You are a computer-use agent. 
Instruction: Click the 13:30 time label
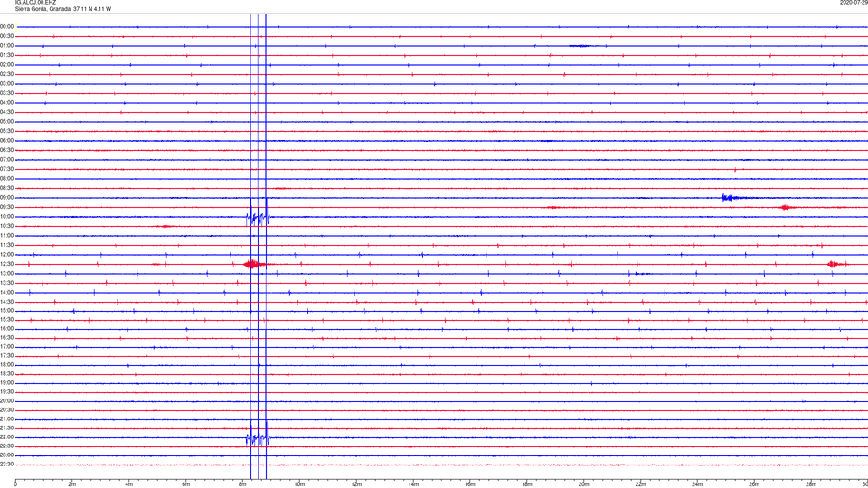pos(7,283)
